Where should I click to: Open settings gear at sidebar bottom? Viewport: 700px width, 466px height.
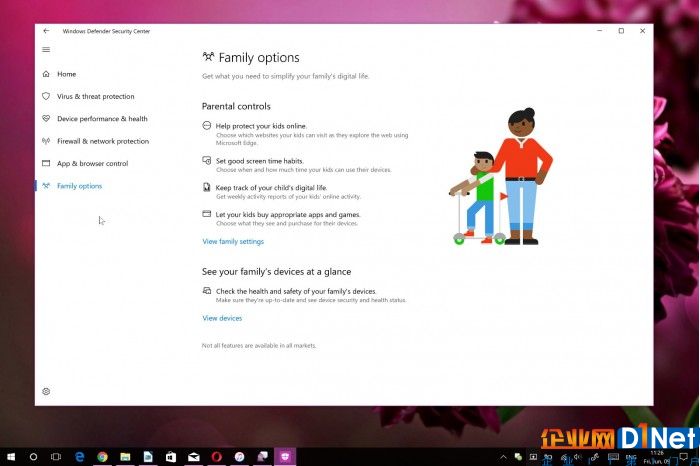tap(46, 391)
